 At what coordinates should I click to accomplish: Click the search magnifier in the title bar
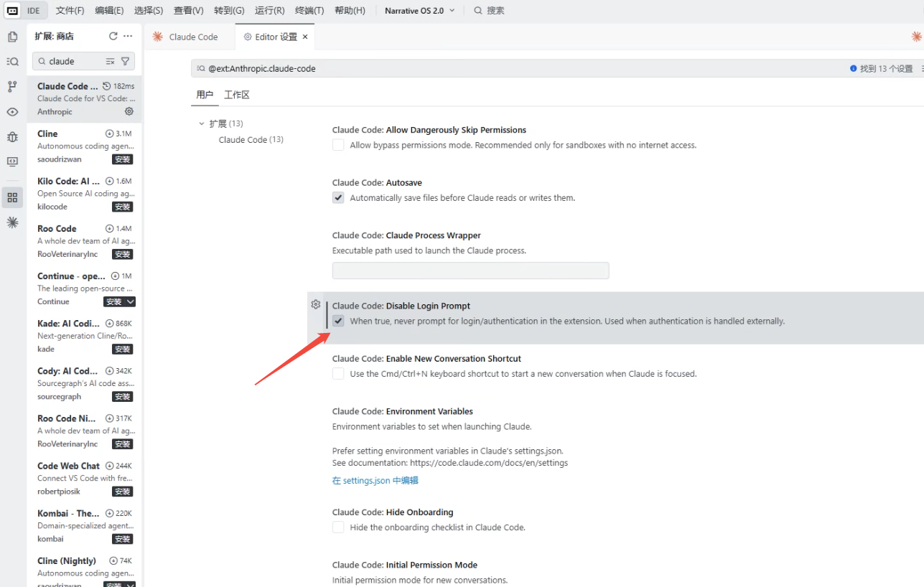478,11
